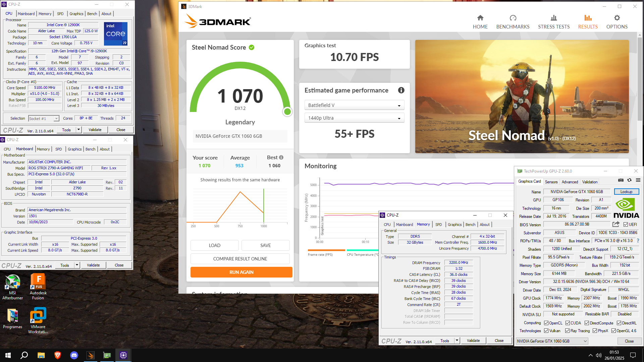Toggle the DirectCompute checkbox
The height and width of the screenshot is (362, 644).
coord(587,323)
